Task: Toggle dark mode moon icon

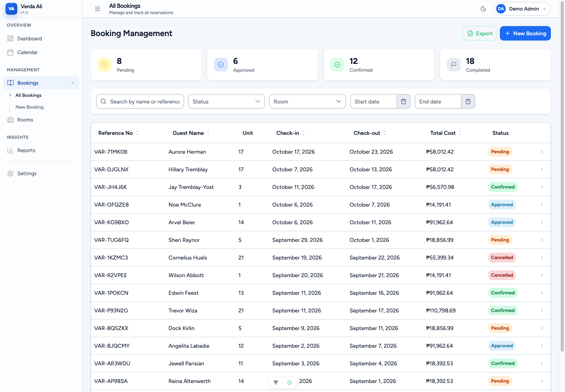Action: click(483, 9)
